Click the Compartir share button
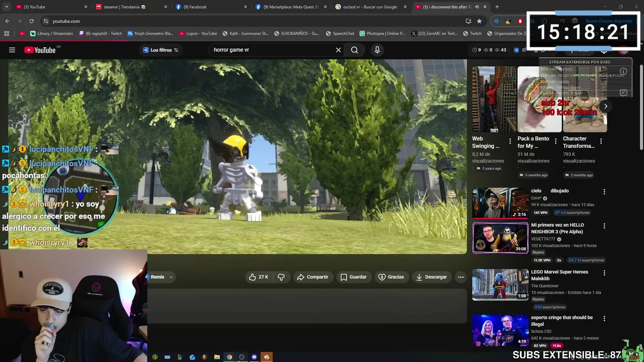Image resolution: width=644 pixels, height=362 pixels. tap(312, 277)
